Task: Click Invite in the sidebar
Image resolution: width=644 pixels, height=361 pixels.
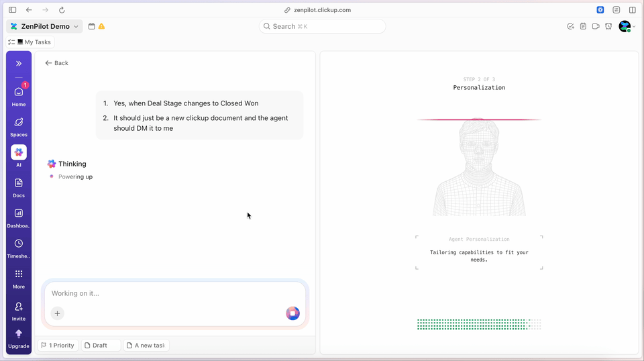Action: pyautogui.click(x=19, y=311)
